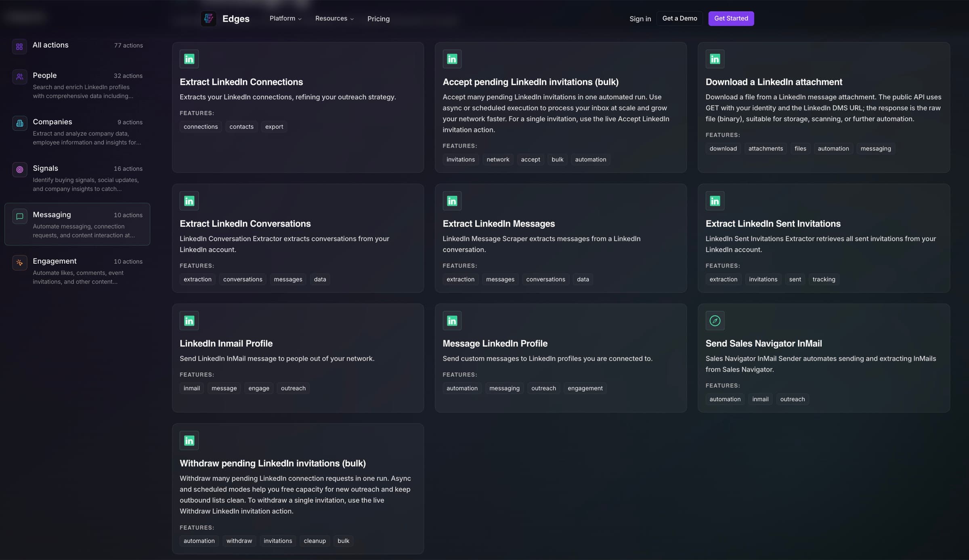The width and height of the screenshot is (969, 560).
Task: Click LinkedIn icon on Withdraw pending invitations card
Action: pos(189,440)
